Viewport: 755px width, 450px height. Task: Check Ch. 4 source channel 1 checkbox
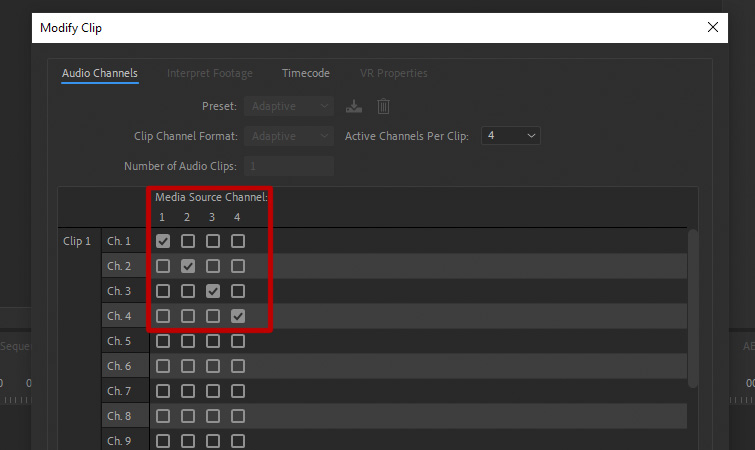[163, 316]
